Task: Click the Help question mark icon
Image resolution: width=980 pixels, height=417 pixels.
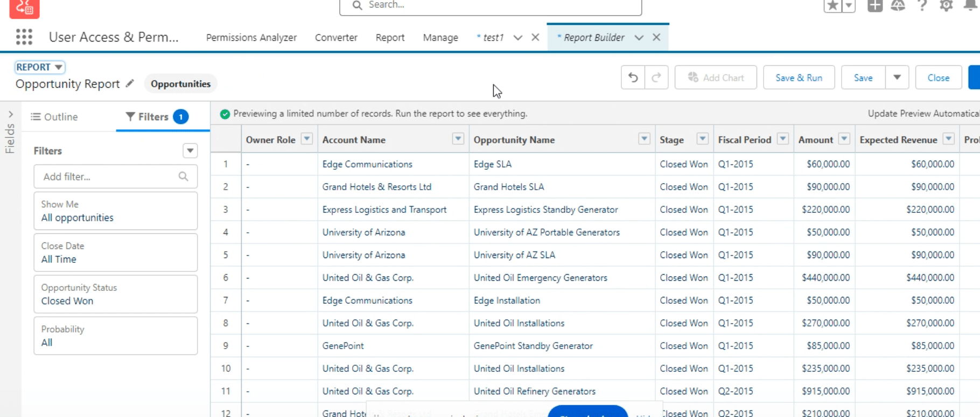Action: 922,6
